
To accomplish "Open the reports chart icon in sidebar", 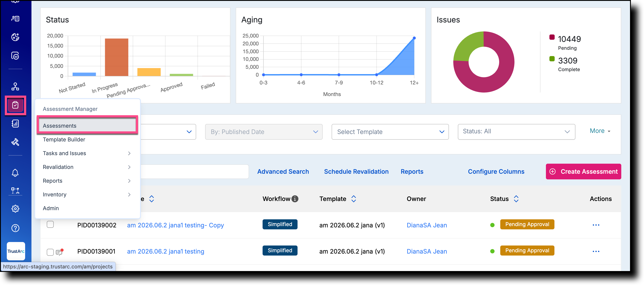I will [15, 123].
